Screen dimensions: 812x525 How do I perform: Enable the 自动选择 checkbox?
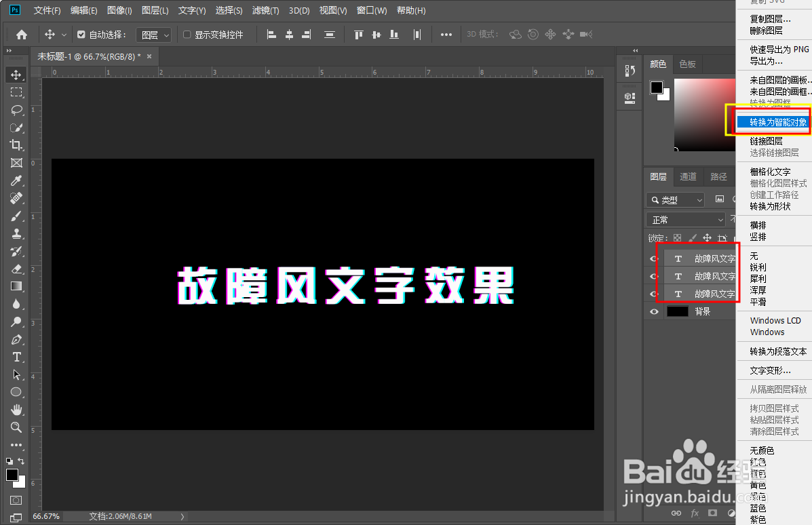click(81, 34)
